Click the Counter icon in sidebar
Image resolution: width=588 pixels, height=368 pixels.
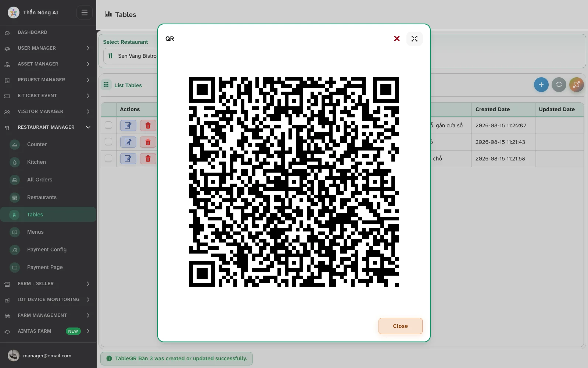15,145
